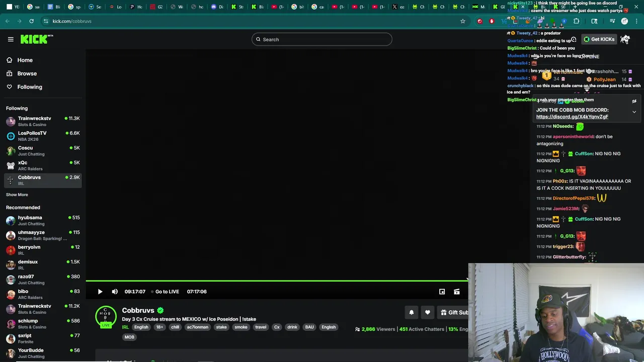Open Coscu channel in Following

pos(43,151)
